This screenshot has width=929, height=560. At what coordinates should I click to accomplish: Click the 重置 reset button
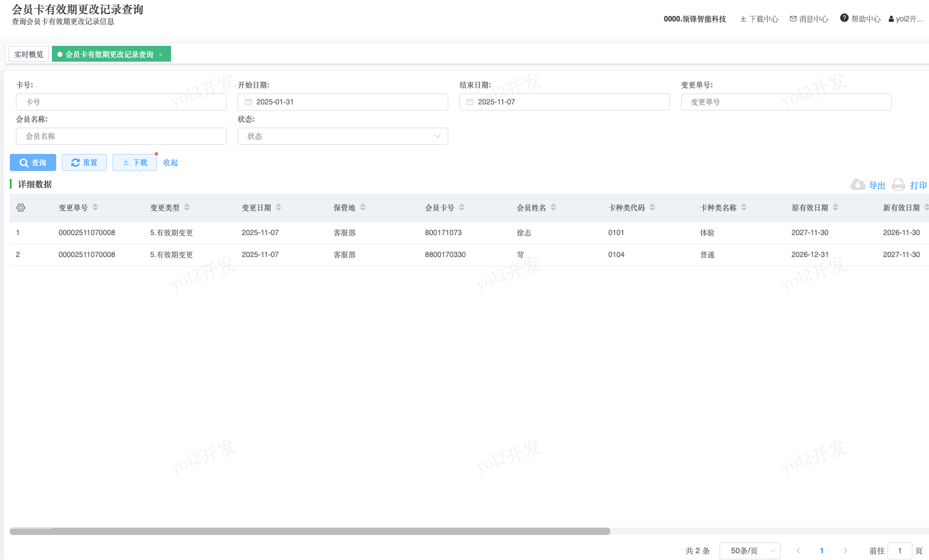pyautogui.click(x=84, y=162)
